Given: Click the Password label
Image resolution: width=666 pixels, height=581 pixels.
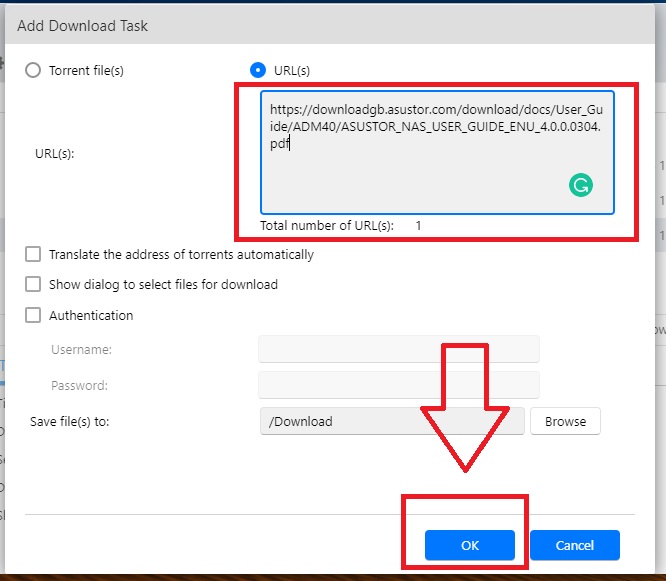Looking at the screenshot, I should pos(79,385).
